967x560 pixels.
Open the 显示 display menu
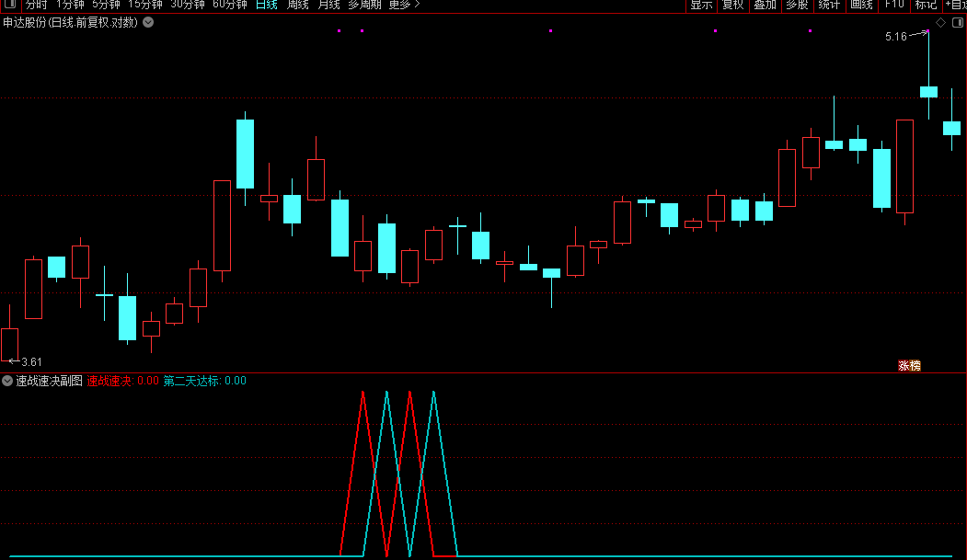point(702,5)
